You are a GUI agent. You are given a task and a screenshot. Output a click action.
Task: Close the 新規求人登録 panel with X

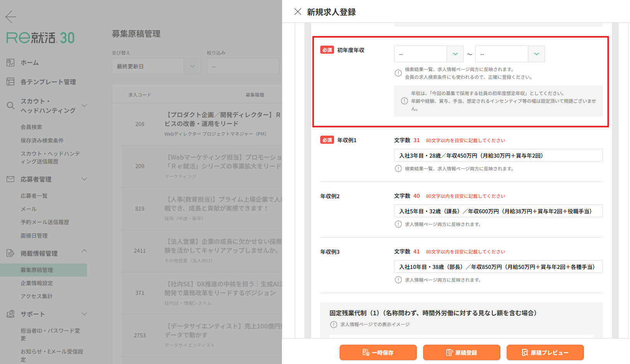point(298,12)
